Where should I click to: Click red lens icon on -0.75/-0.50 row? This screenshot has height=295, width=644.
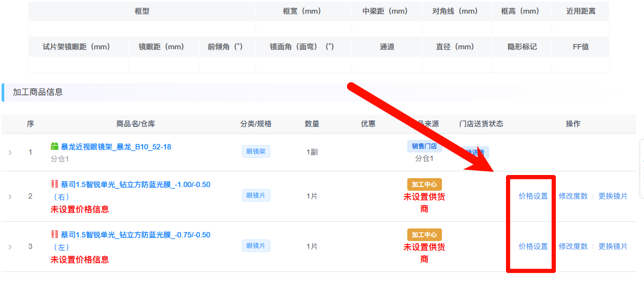click(55, 235)
